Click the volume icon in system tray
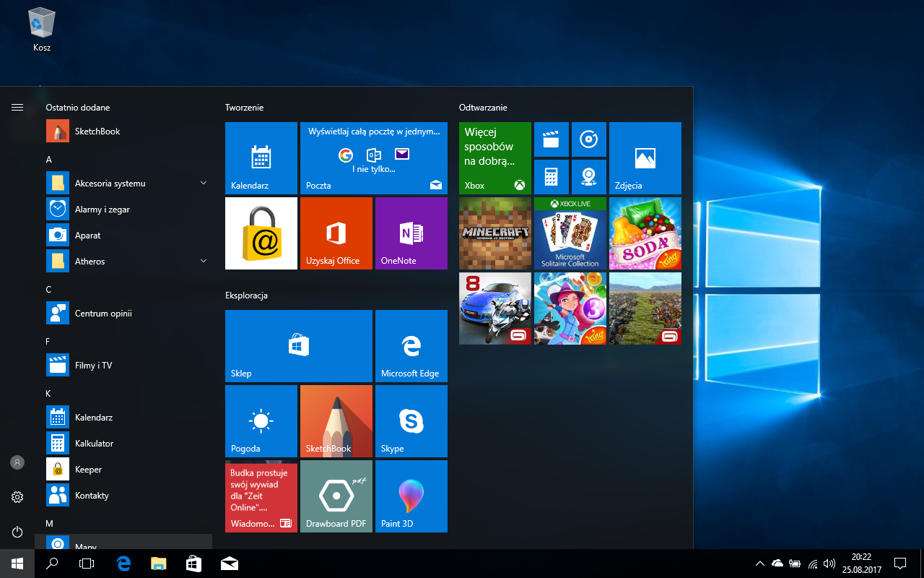The height and width of the screenshot is (578, 924). [x=829, y=564]
